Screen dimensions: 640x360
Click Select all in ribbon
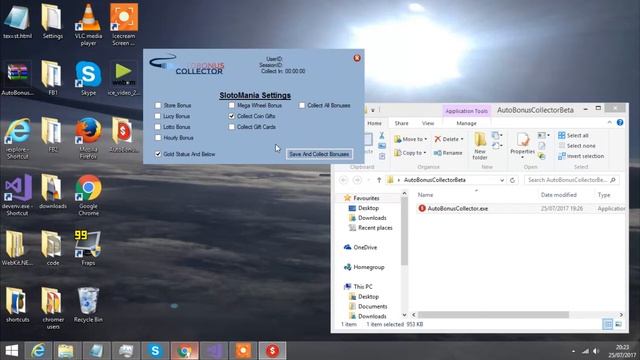tap(573, 135)
